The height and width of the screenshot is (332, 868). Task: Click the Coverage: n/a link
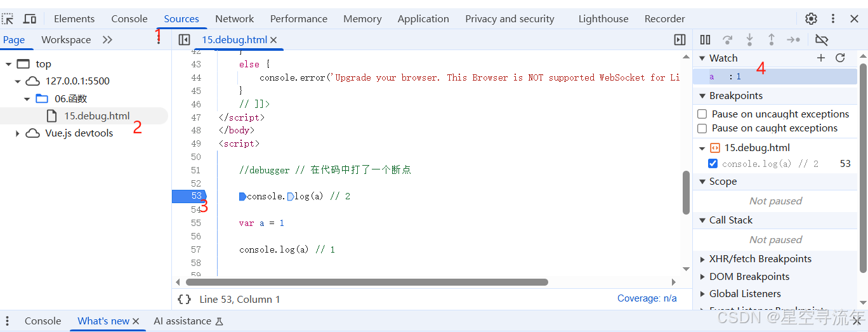pos(647,298)
